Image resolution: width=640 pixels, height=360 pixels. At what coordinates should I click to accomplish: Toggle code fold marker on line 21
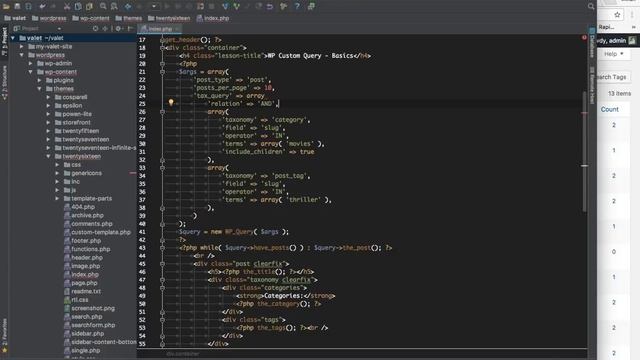pos(162,72)
